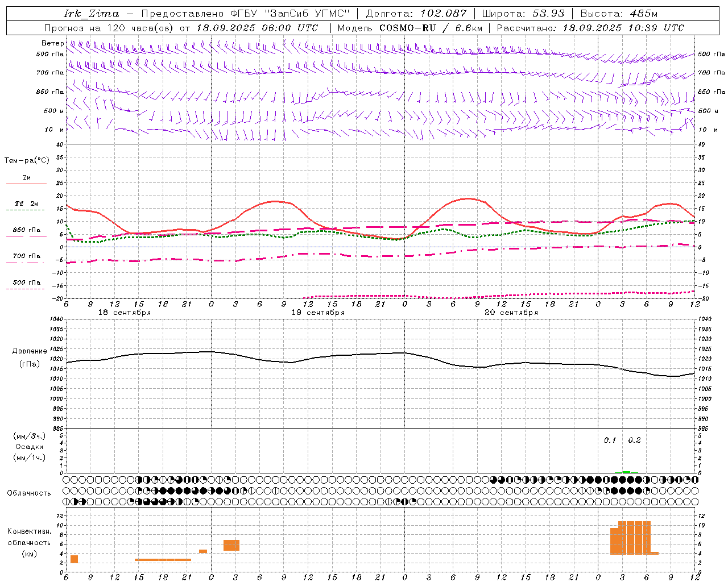
Task: Click the '10 м' wind level label on the left axis
Action: click(55, 130)
